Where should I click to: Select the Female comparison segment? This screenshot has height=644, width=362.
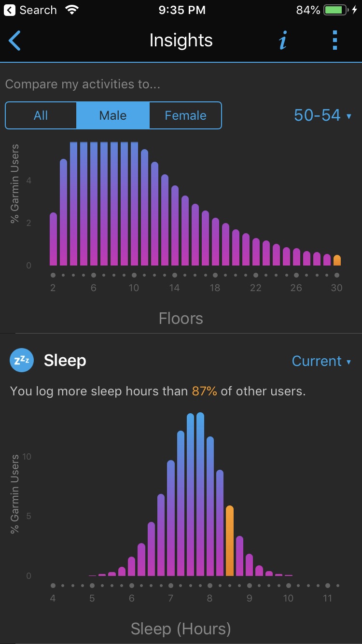pyautogui.click(x=185, y=115)
